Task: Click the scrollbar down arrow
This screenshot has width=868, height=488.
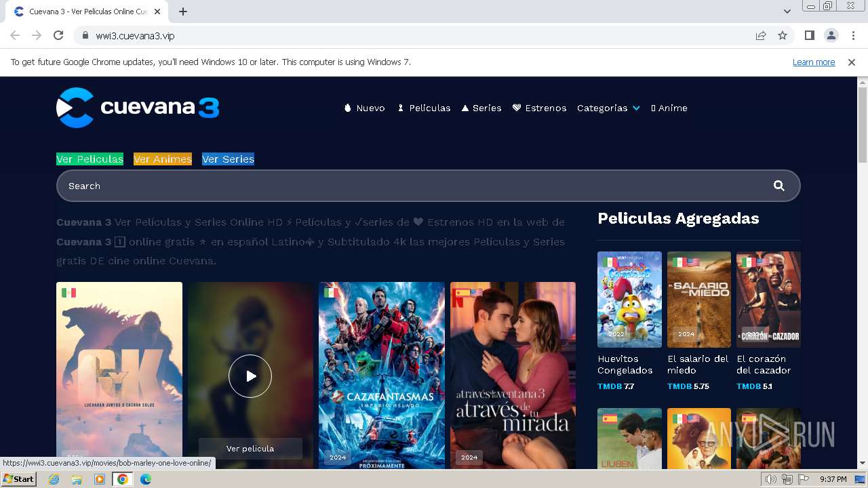Action: [x=862, y=464]
